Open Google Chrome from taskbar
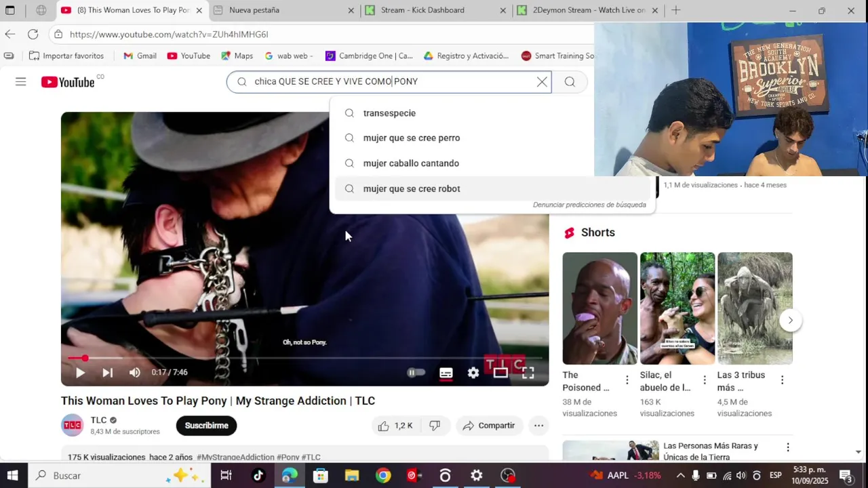868x488 pixels. (x=383, y=475)
